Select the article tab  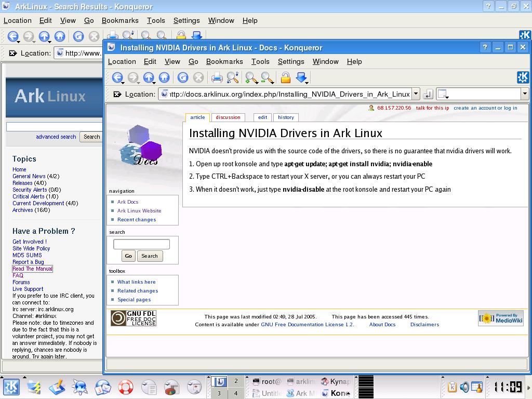coord(197,117)
